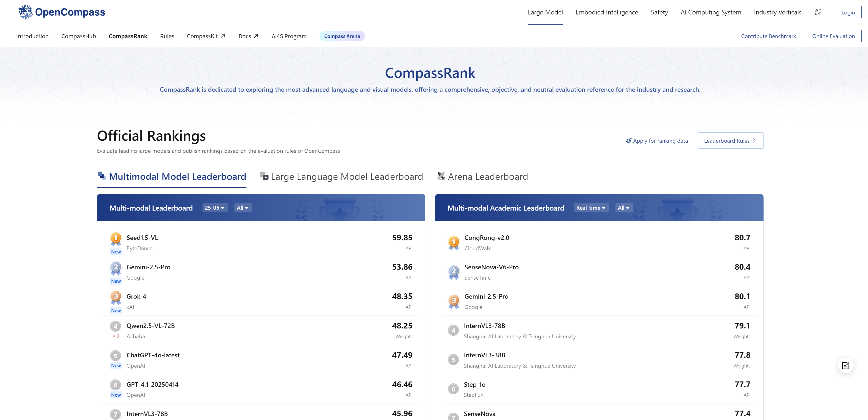Screen dimensions: 868x420
Task: Go to the Introduction page
Action: tap(32, 36)
